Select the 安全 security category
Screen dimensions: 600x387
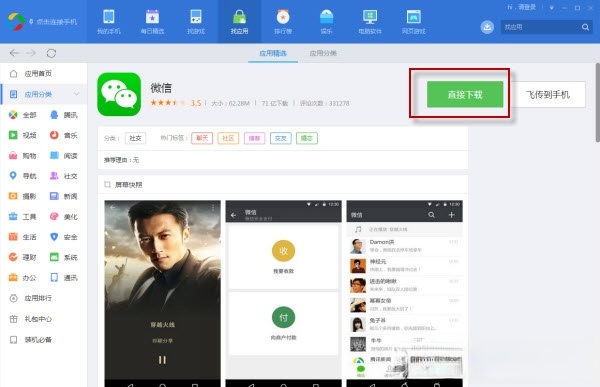(64, 237)
